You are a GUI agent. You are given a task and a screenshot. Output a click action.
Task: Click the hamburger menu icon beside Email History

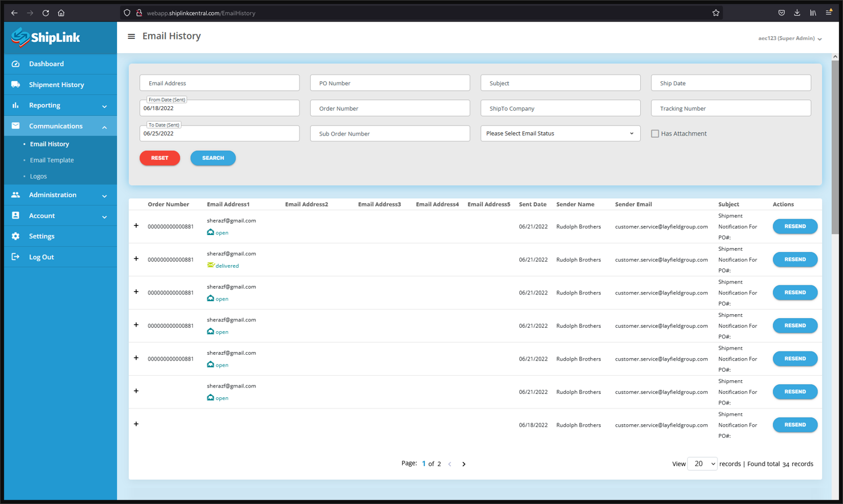tap(131, 36)
